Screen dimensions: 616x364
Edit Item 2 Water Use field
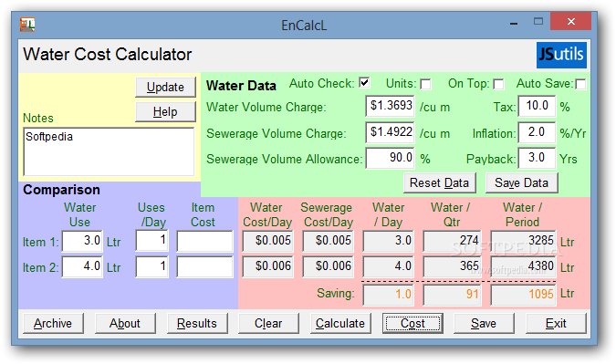[x=82, y=267]
